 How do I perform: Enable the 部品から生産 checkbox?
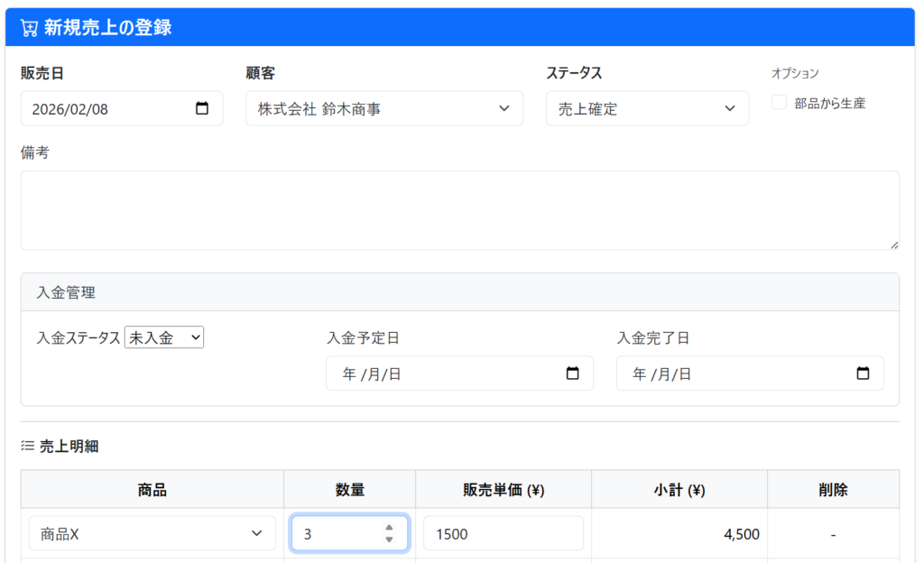780,103
